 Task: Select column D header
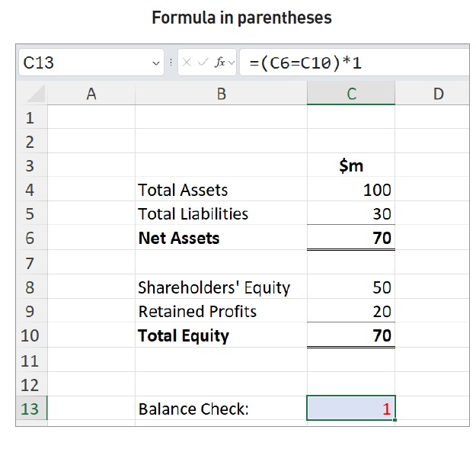click(x=432, y=94)
